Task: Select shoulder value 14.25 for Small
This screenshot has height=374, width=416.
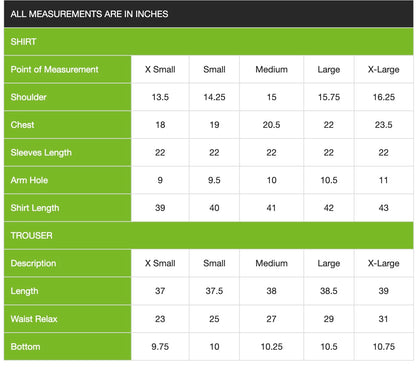Action: 214,97
